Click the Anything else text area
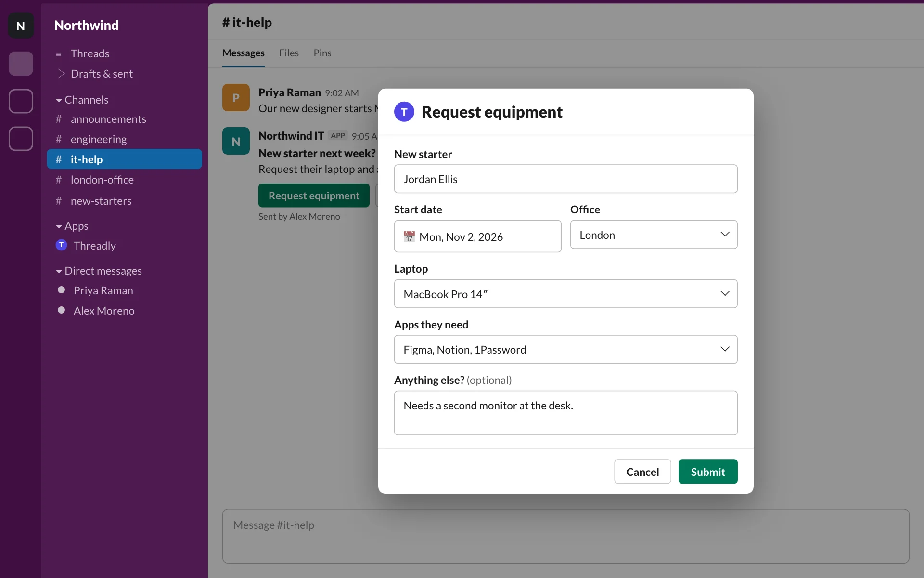Viewport: 924px width, 578px height. click(565, 413)
